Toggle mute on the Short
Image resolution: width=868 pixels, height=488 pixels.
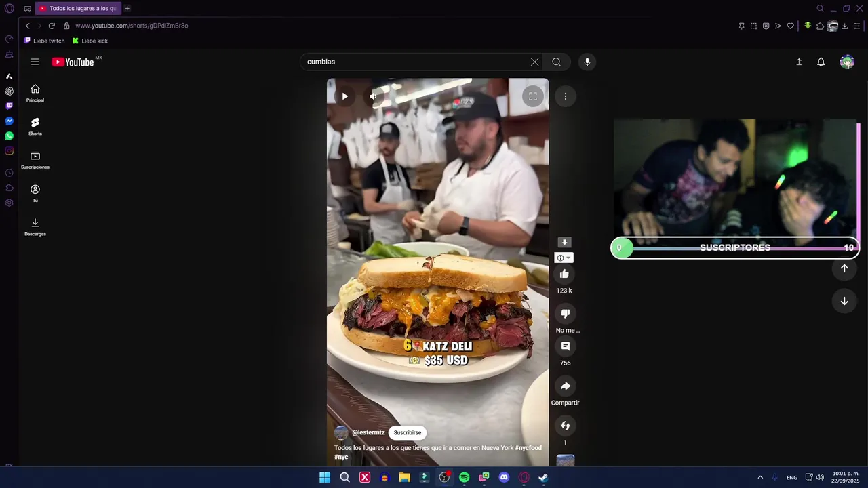point(372,96)
